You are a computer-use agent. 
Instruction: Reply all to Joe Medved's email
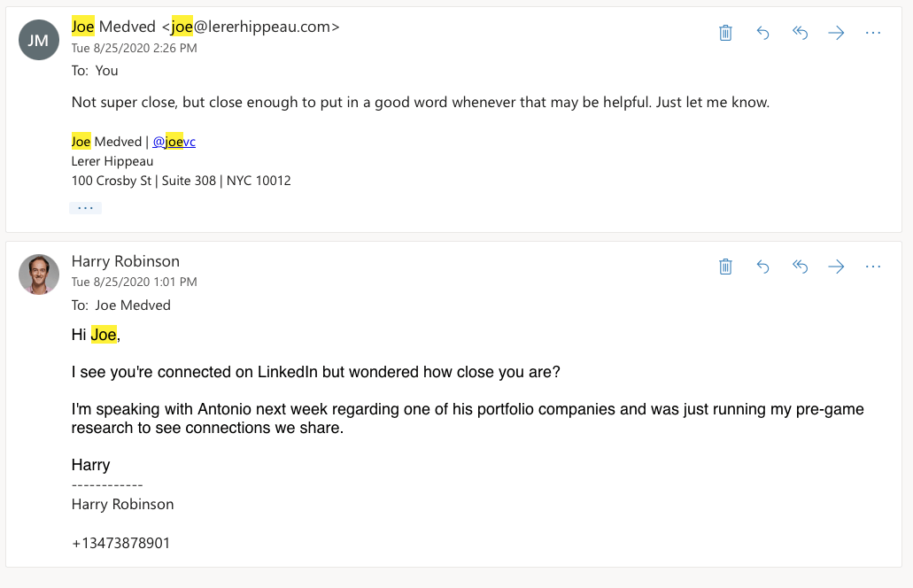tap(800, 33)
